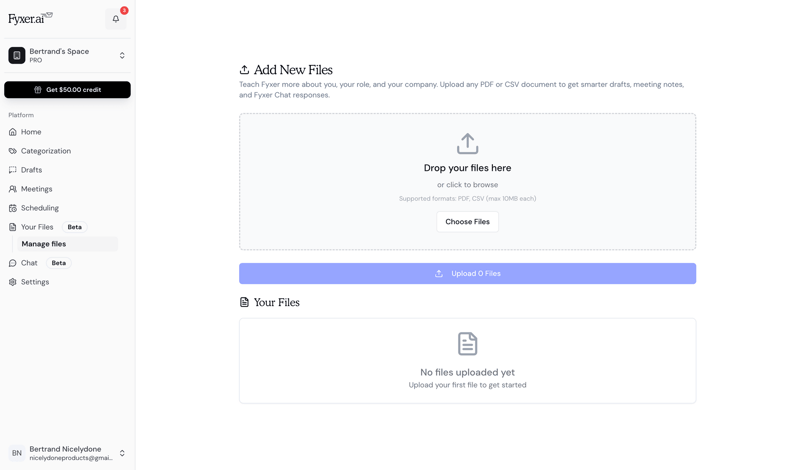
Task: Click the Drafts icon
Action: (13, 170)
